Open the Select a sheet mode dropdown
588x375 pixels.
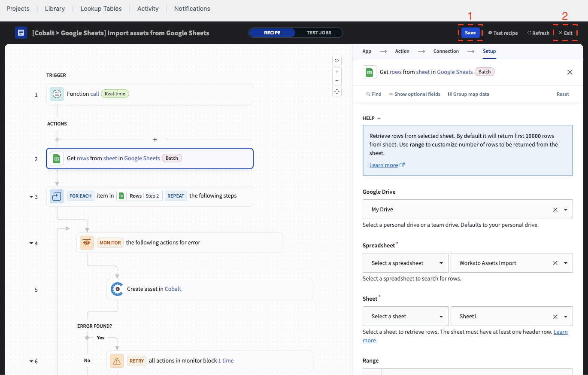(406, 317)
